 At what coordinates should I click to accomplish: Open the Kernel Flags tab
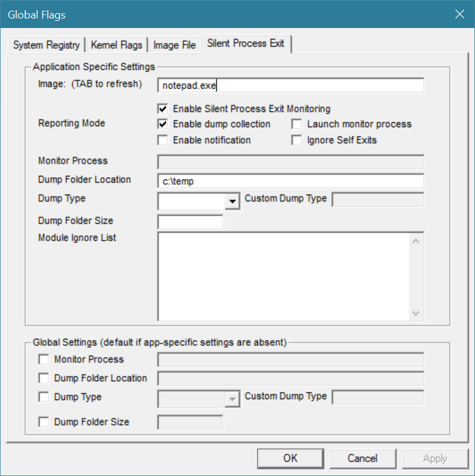pos(116,45)
